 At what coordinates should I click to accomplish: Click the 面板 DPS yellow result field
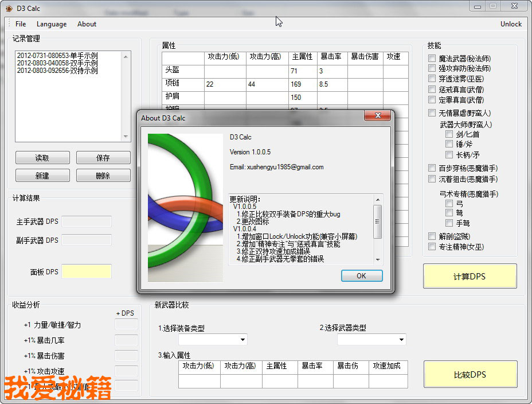click(86, 272)
